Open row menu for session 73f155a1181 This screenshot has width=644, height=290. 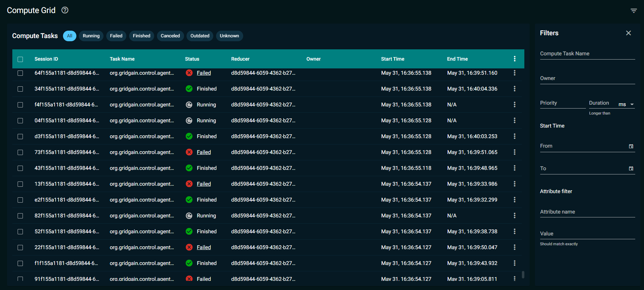514,152
